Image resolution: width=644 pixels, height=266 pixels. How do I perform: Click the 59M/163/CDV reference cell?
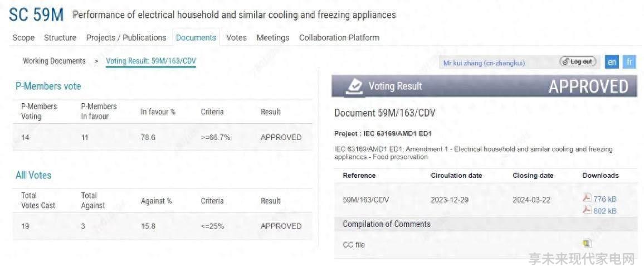point(366,200)
